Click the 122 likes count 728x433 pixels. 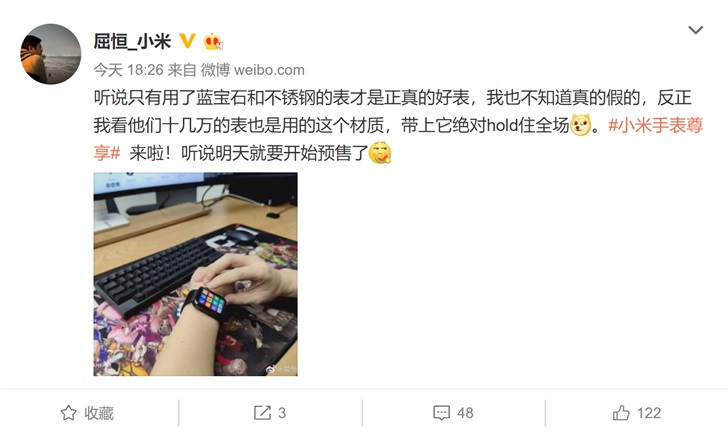[649, 413]
